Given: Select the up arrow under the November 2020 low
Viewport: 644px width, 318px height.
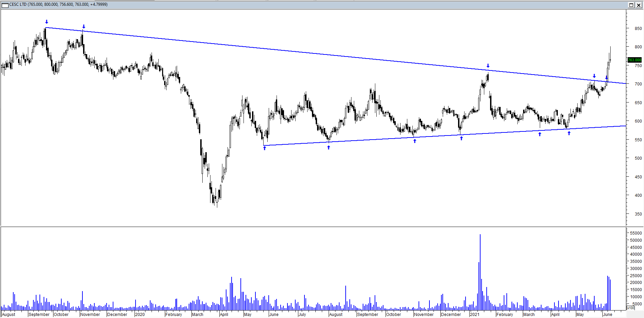Looking at the screenshot, I should (415, 141).
